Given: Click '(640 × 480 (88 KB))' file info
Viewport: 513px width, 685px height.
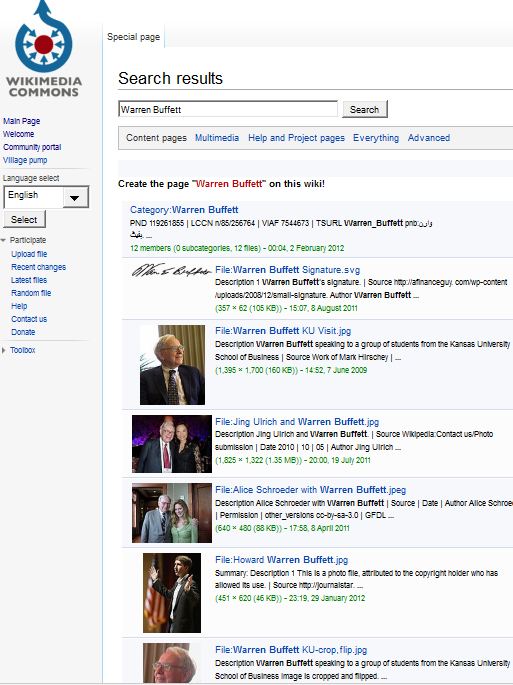Looking at the screenshot, I should pos(248,529).
